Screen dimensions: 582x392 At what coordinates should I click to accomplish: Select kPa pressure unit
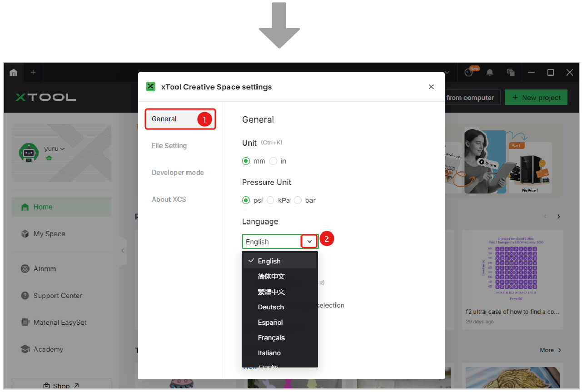click(270, 200)
